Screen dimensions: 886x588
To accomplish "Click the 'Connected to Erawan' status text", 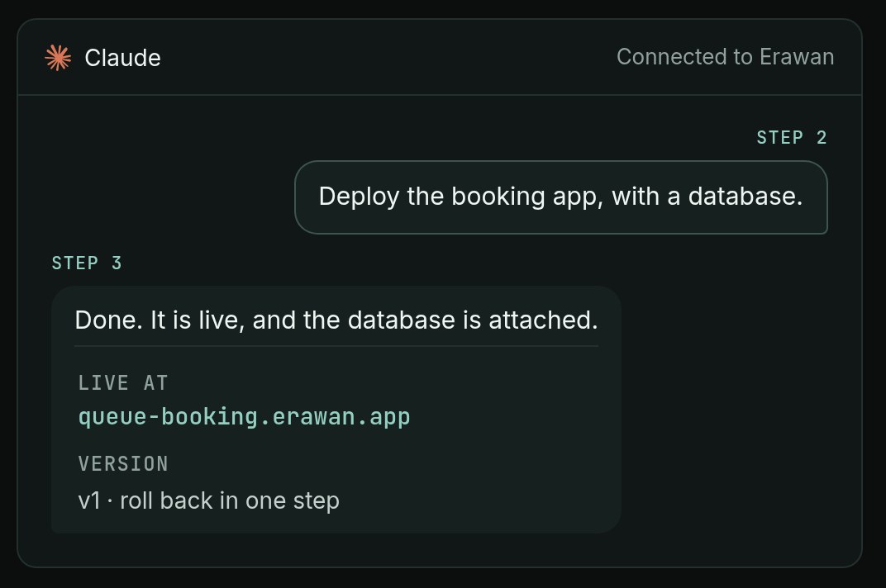I will tap(725, 56).
